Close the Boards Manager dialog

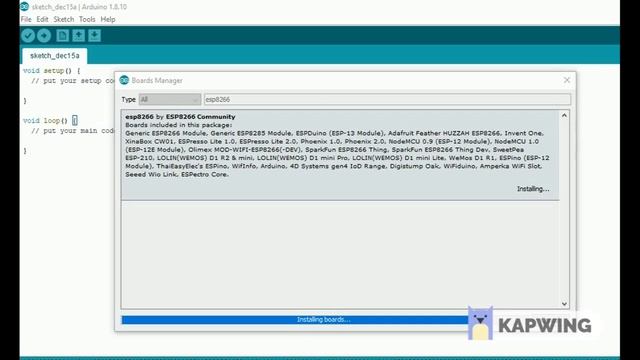click(x=567, y=80)
